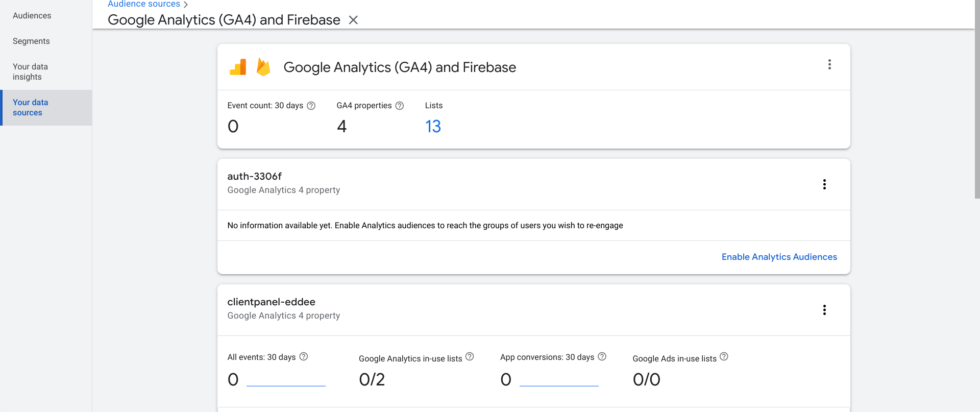980x412 pixels.
Task: Select Segments in the sidebar
Action: tap(31, 41)
